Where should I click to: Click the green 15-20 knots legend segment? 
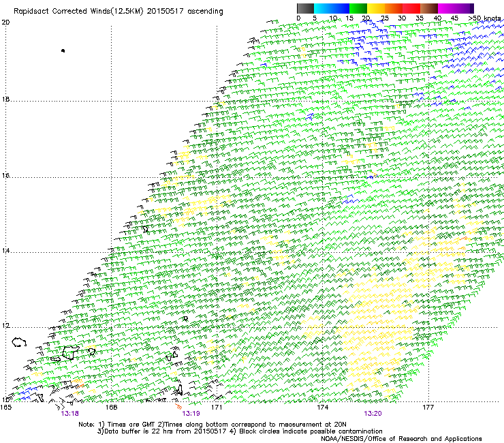click(x=358, y=8)
